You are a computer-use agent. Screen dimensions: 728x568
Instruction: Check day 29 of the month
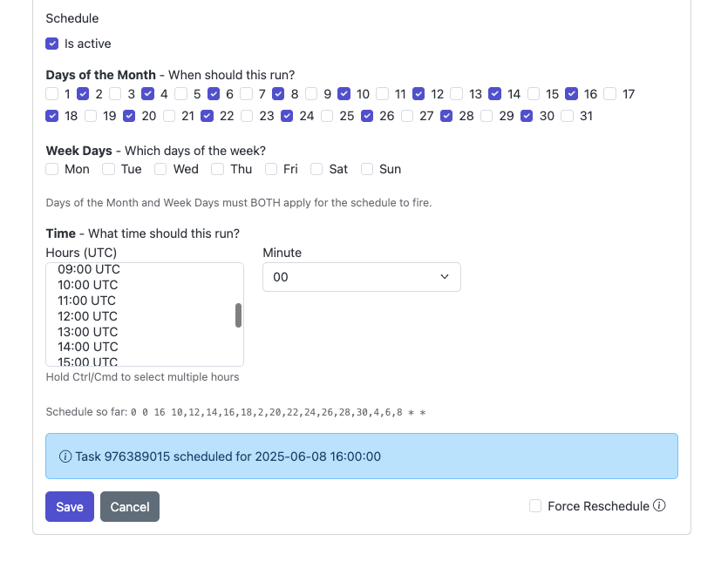pyautogui.click(x=486, y=116)
